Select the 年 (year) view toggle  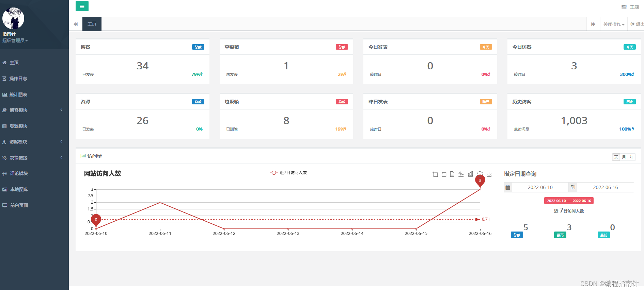tap(632, 157)
